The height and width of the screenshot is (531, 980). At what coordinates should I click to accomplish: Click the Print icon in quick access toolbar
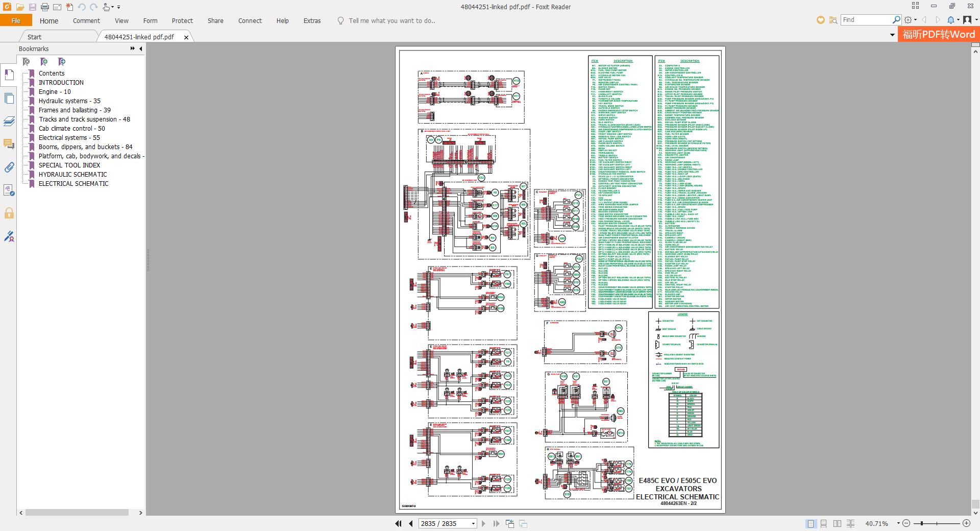point(44,7)
